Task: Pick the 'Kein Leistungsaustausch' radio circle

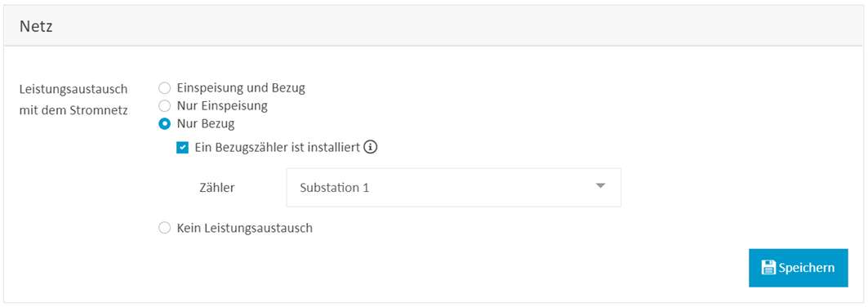Action: point(164,228)
